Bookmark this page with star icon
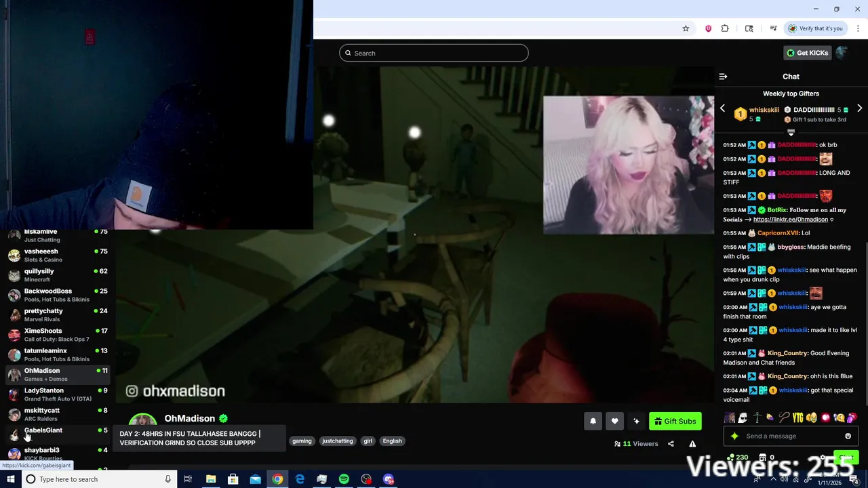The width and height of the screenshot is (868, 488). [x=686, y=28]
